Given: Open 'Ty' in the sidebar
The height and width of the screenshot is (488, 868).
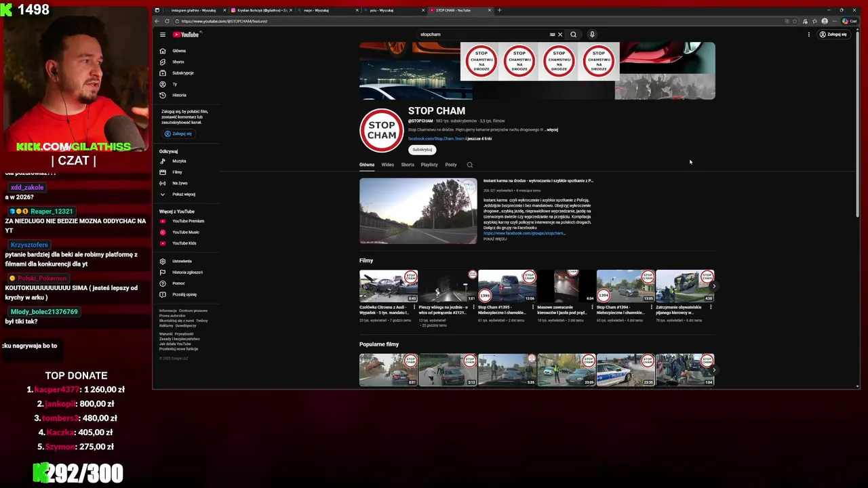Looking at the screenshot, I should pyautogui.click(x=174, y=84).
